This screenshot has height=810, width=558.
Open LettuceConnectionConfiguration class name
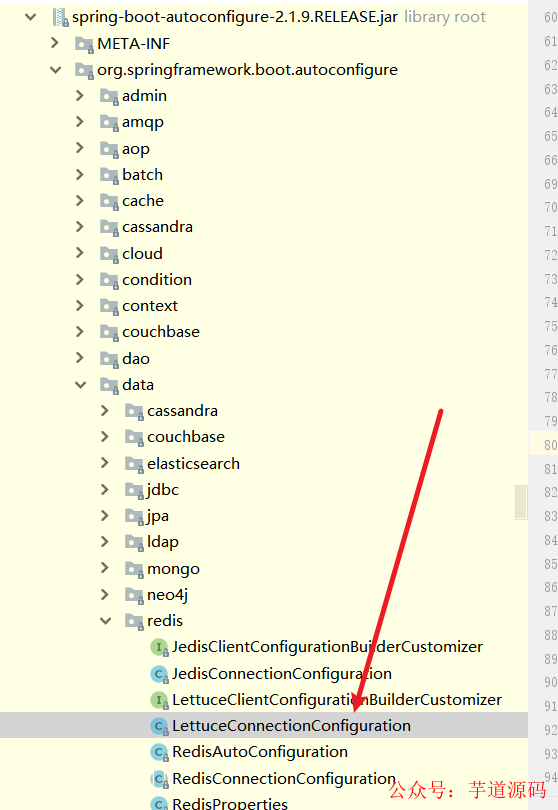(x=291, y=726)
